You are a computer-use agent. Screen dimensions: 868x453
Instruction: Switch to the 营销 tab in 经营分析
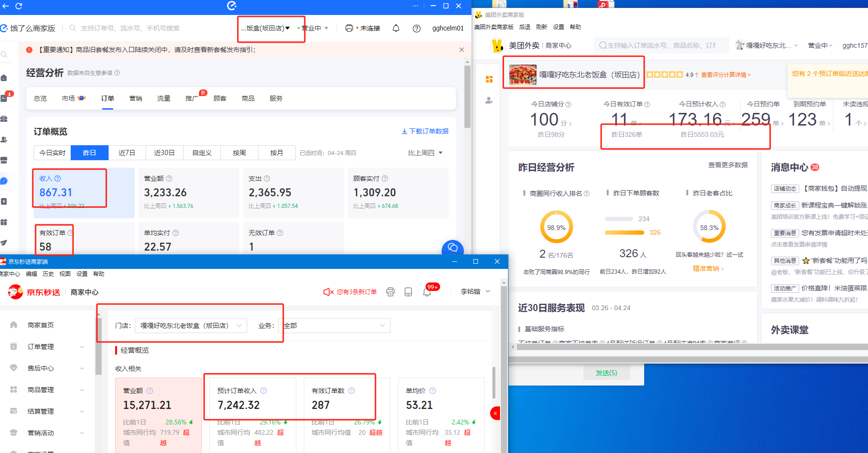click(136, 98)
